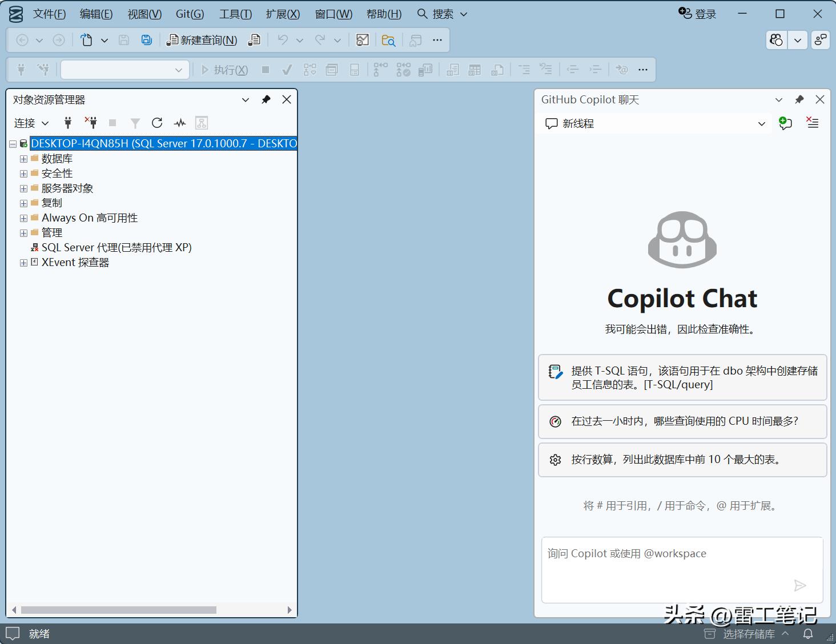Screen dimensions: 836x644
Task: Toggle pin on GitHub Copilot 聊天 panel
Action: [x=799, y=99]
